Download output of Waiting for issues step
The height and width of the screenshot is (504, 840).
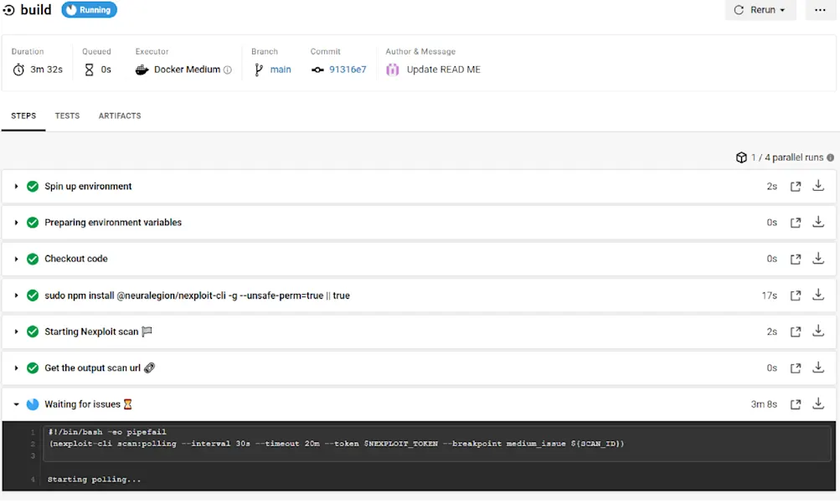[817, 404]
